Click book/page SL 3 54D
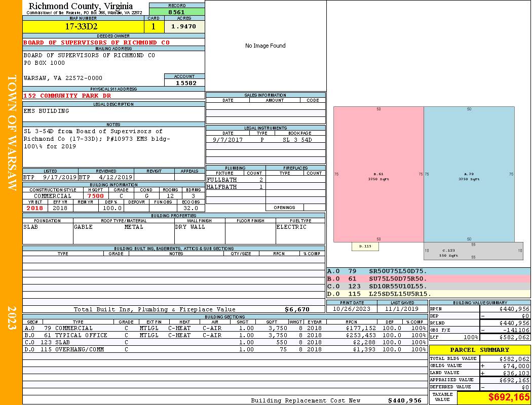532x405 pixels. [x=297, y=140]
